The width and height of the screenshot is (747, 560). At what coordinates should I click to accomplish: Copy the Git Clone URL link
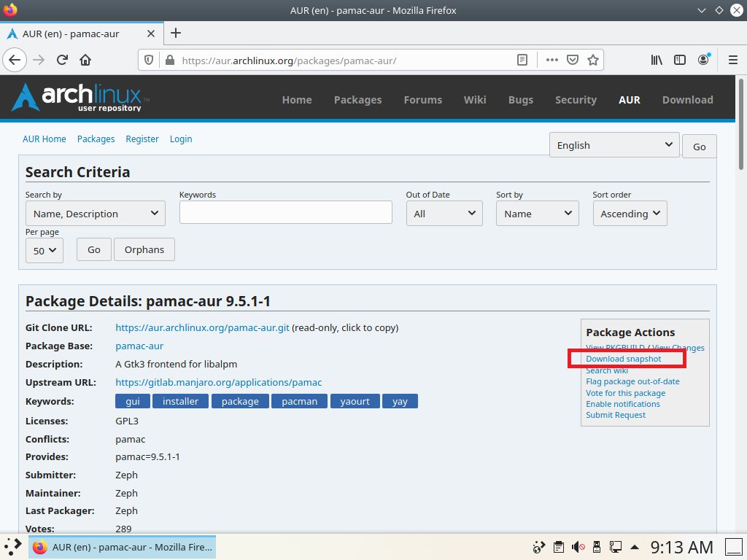click(x=203, y=327)
